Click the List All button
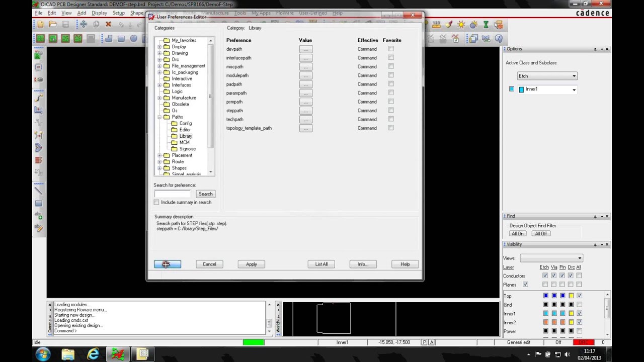This screenshot has height=362, width=644. tap(321, 264)
